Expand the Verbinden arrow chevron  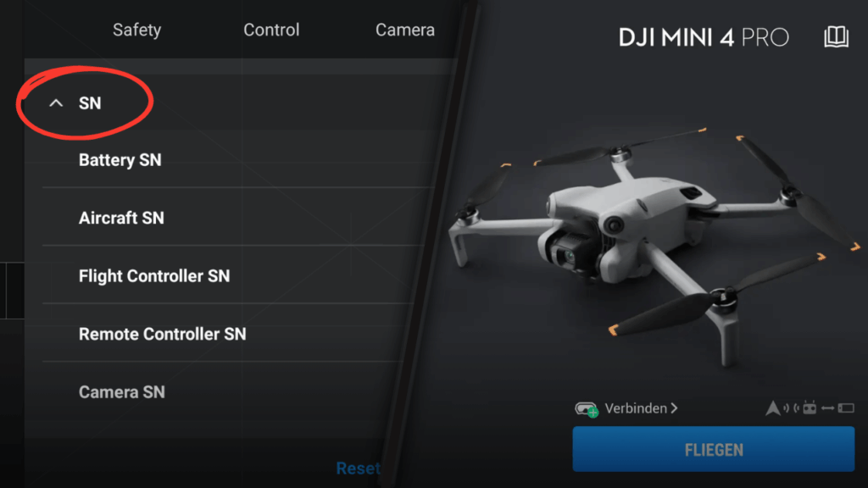click(674, 408)
